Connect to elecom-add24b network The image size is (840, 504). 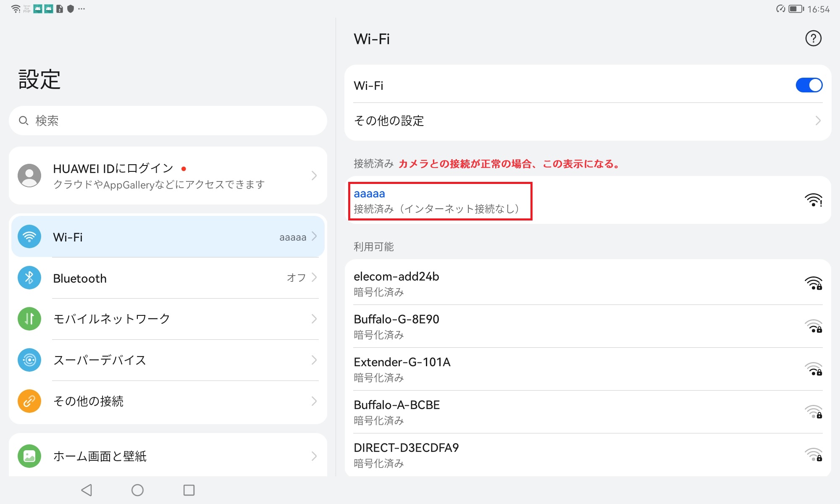tap(588, 283)
